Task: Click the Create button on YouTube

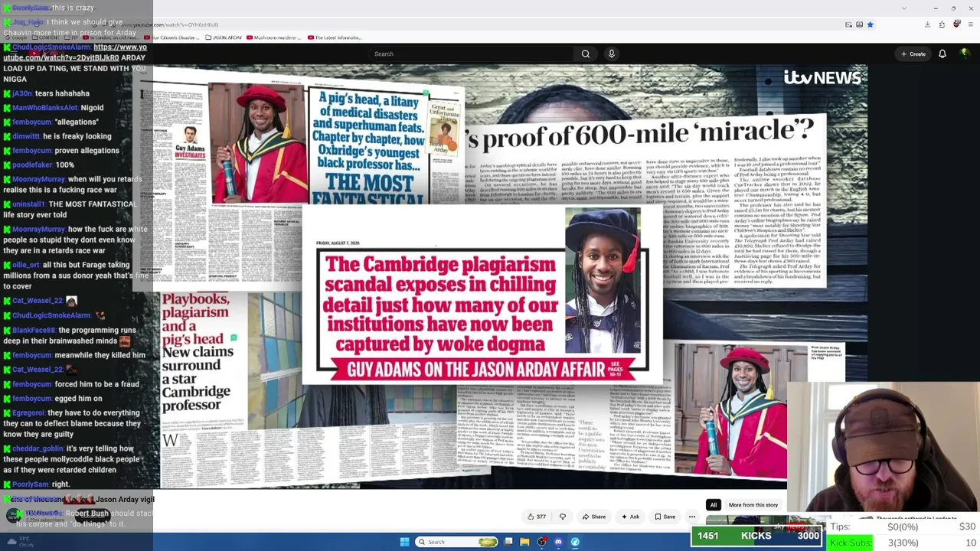Action: pyautogui.click(x=913, y=54)
